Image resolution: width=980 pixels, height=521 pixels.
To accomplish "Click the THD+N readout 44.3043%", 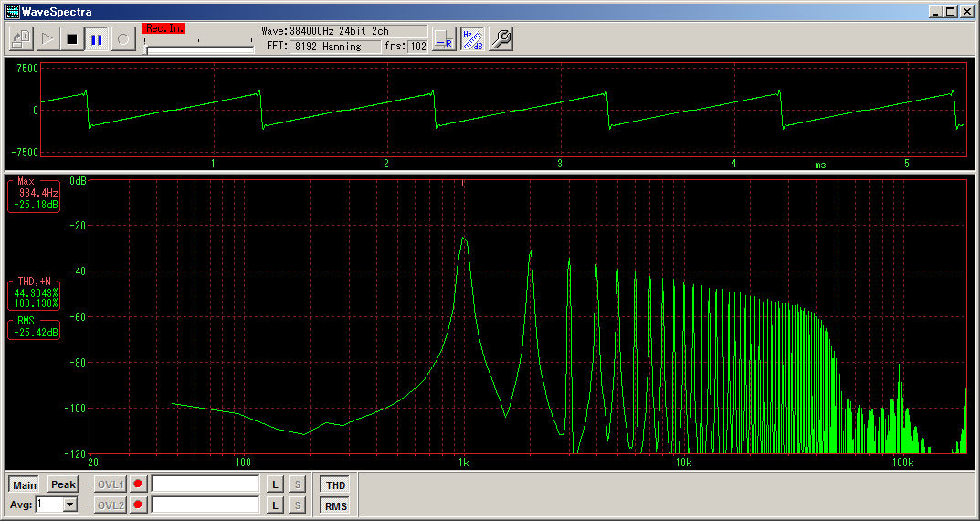I will tap(36, 292).
